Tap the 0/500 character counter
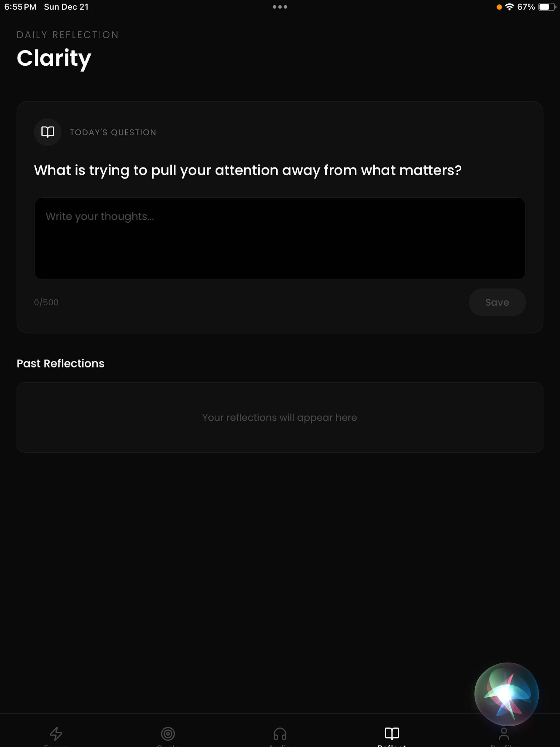 (46, 302)
